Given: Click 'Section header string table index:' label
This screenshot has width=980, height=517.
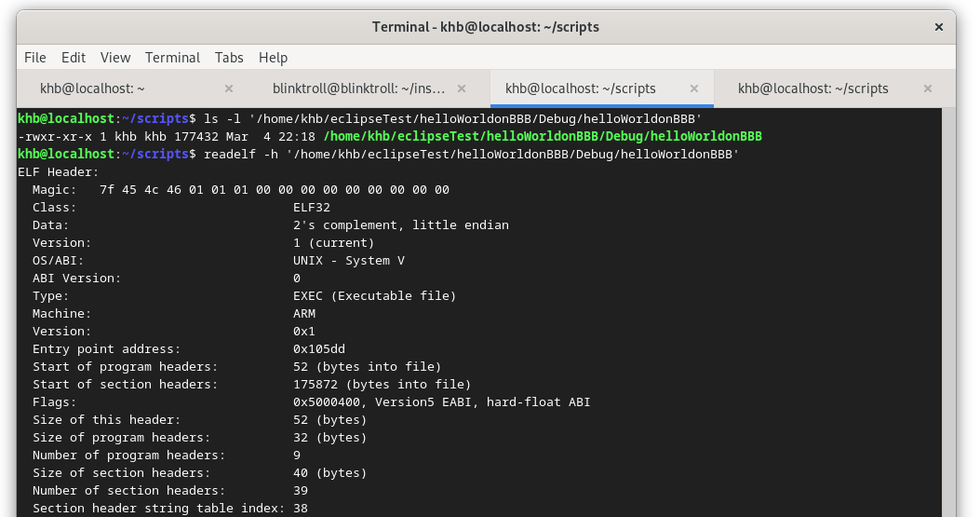Looking at the screenshot, I should tap(159, 509).
